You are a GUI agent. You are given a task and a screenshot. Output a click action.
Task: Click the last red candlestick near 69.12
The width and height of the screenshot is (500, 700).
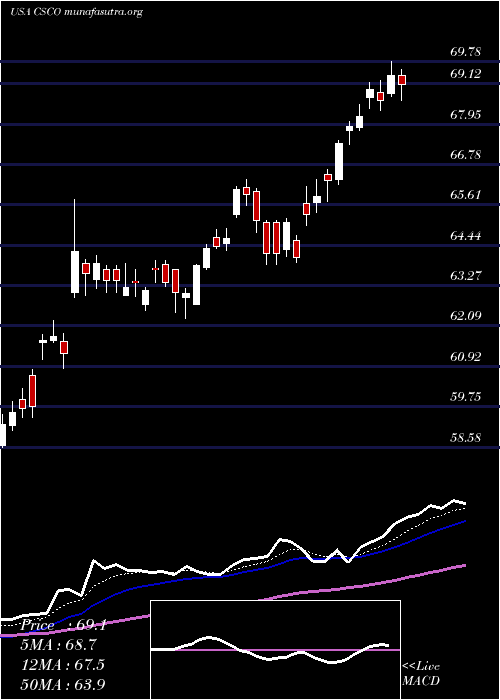(402, 80)
